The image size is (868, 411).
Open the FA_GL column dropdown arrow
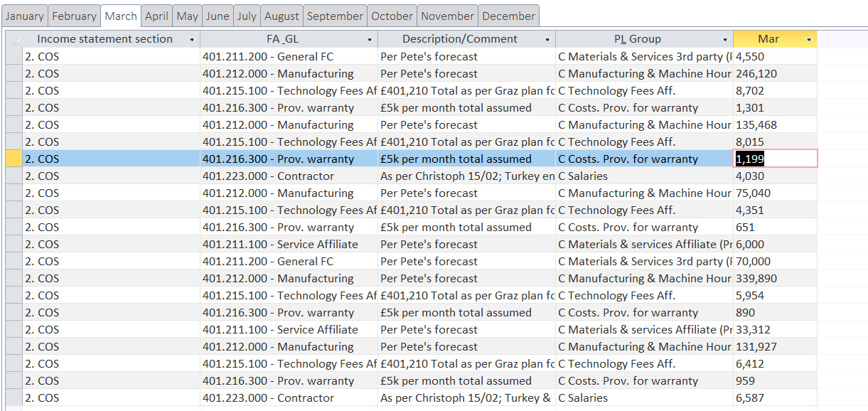[x=370, y=40]
